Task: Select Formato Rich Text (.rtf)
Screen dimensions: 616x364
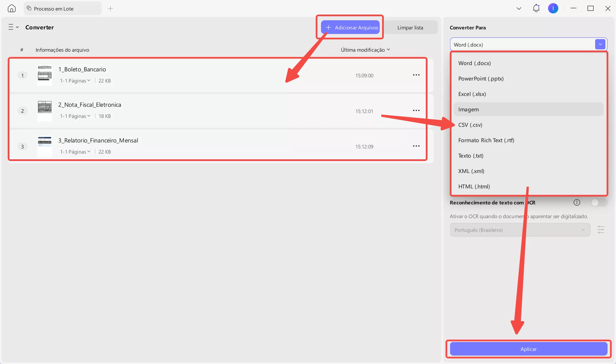Action: (528, 140)
